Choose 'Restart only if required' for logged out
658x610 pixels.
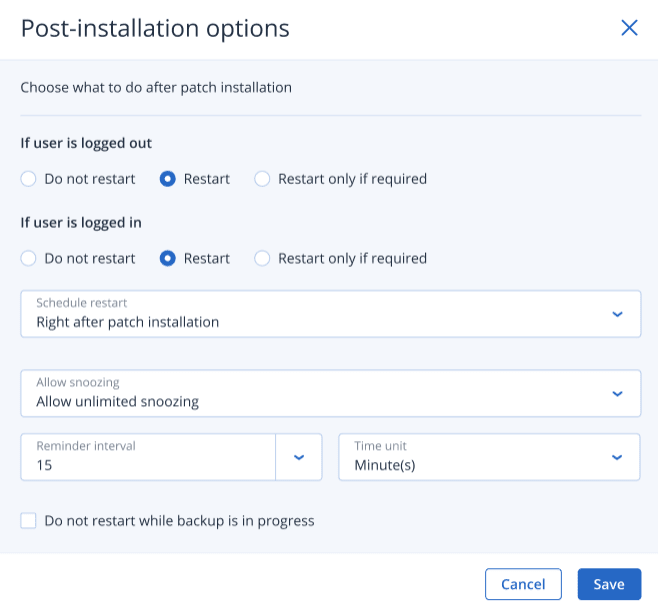coord(262,179)
